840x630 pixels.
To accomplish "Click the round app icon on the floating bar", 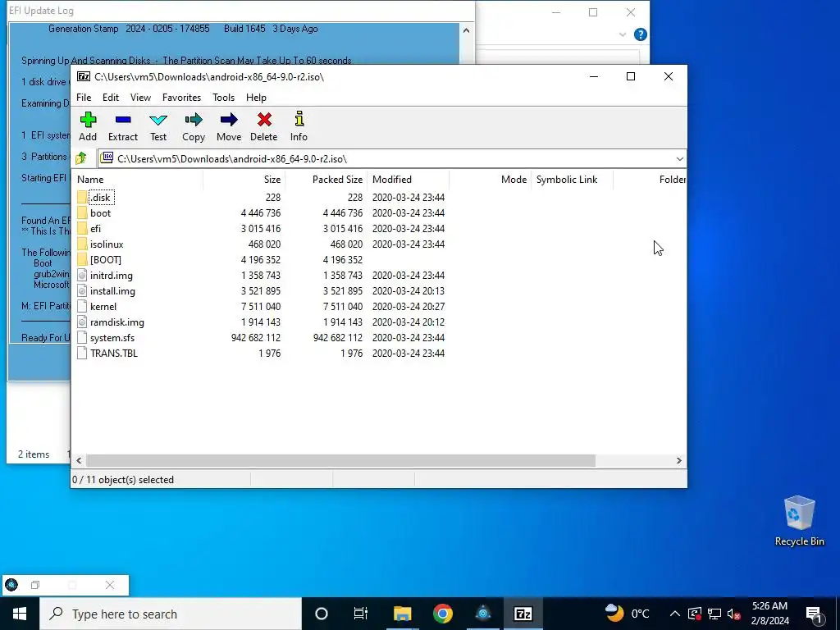I will click(x=11, y=585).
